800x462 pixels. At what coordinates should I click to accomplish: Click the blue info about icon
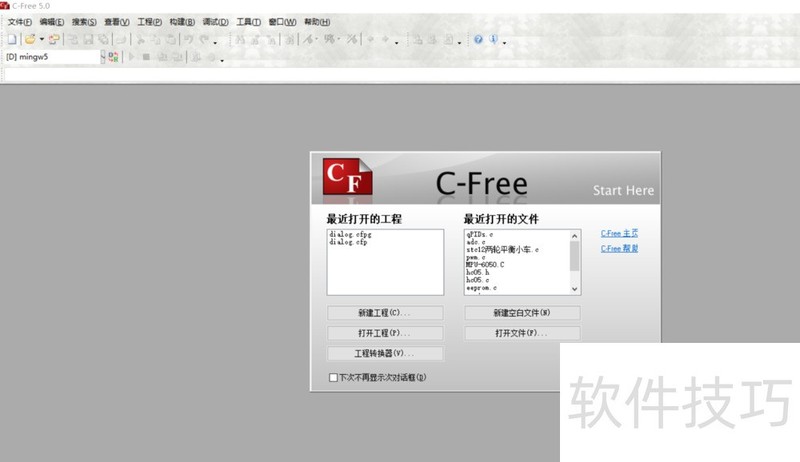pyautogui.click(x=493, y=39)
